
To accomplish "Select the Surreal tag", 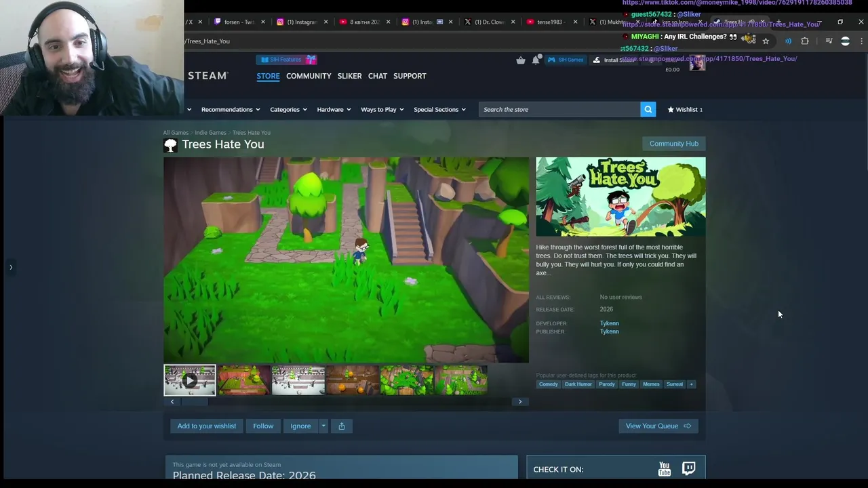I will tap(675, 384).
